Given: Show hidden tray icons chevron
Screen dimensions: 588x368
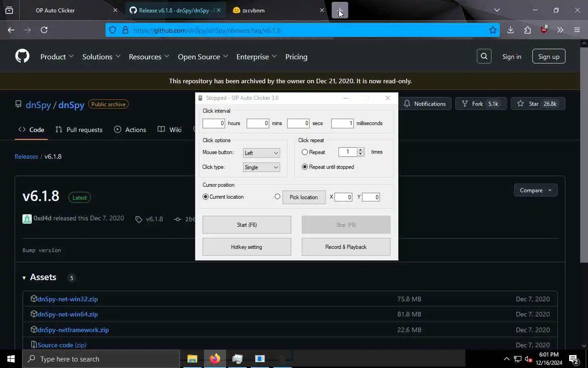Looking at the screenshot, I should pyautogui.click(x=507, y=359).
